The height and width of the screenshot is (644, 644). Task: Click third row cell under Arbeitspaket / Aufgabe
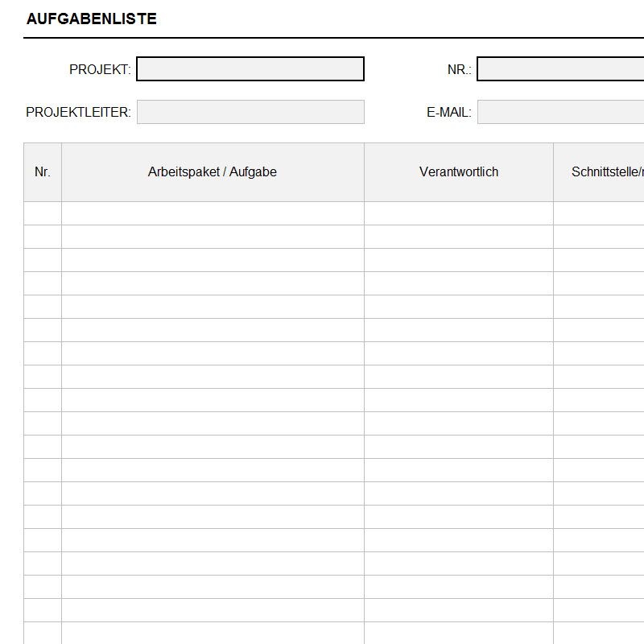point(213,260)
